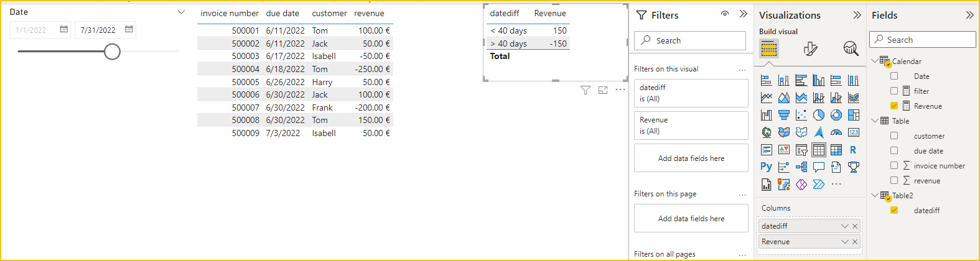The image size is (980, 261).
Task: Select the Pie chart visual
Action: coord(819,115)
